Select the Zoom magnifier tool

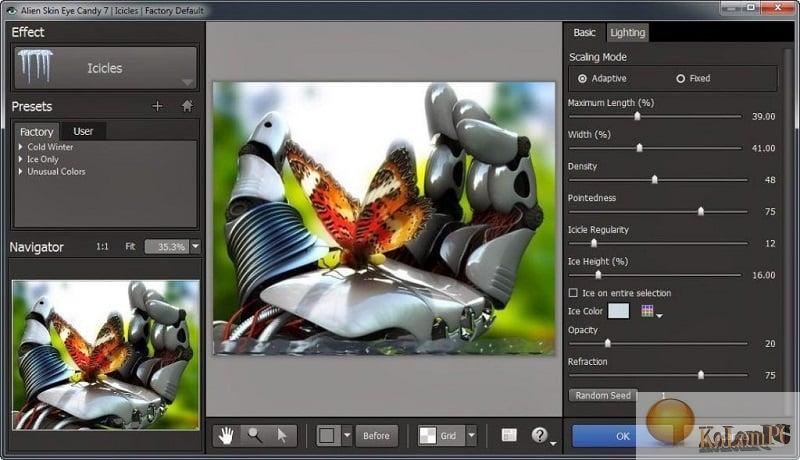pyautogui.click(x=255, y=436)
